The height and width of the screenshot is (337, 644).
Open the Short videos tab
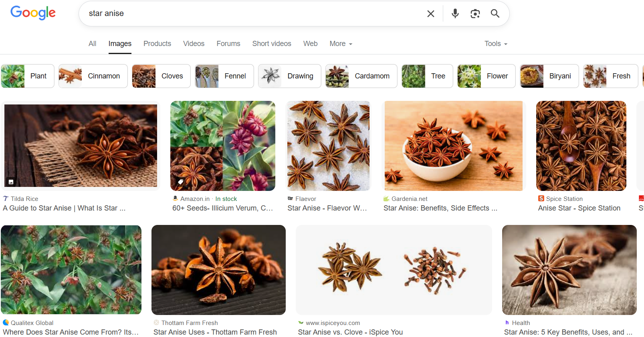pyautogui.click(x=272, y=44)
